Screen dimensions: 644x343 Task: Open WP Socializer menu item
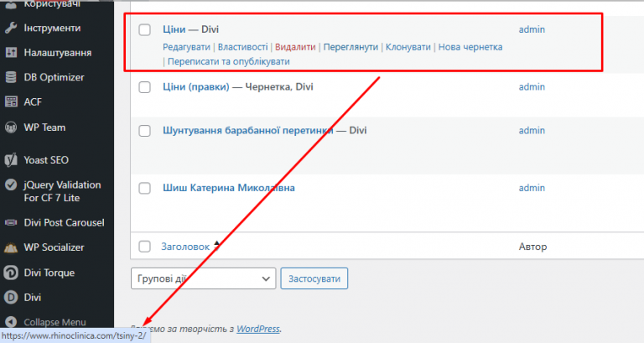(x=54, y=247)
